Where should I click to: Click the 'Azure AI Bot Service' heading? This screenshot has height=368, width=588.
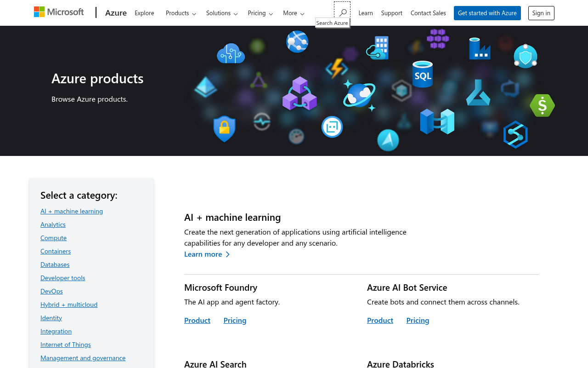click(407, 287)
